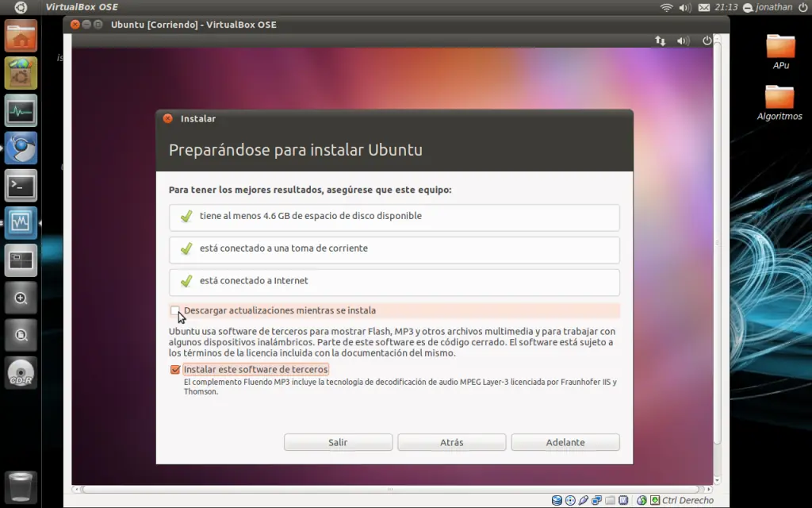812x508 pixels.
Task: Close the Instalar dialog
Action: tap(168, 119)
